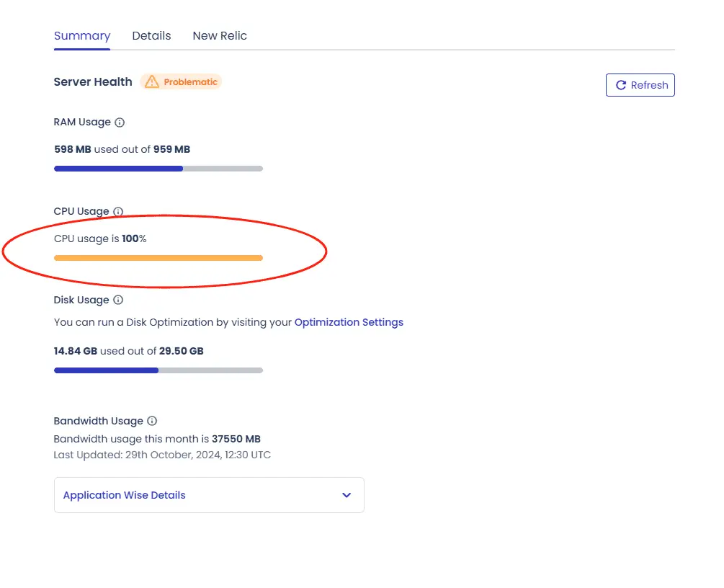Click the RAM Usage label

(x=82, y=122)
